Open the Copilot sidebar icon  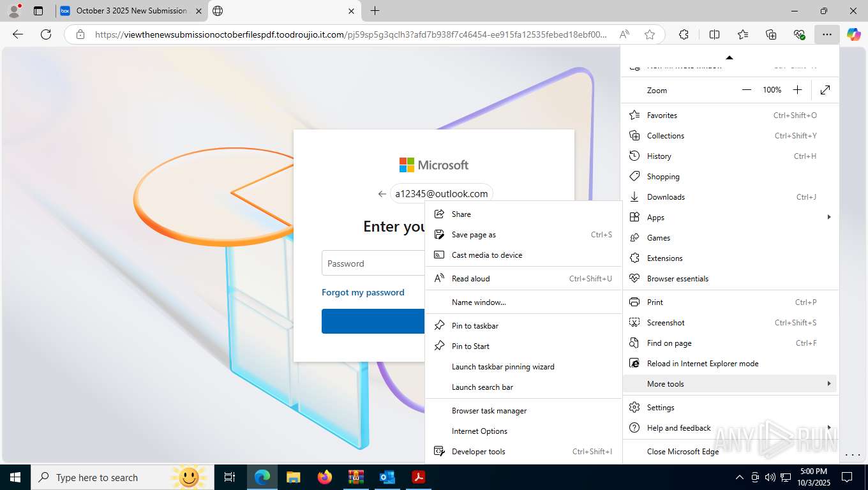(854, 34)
